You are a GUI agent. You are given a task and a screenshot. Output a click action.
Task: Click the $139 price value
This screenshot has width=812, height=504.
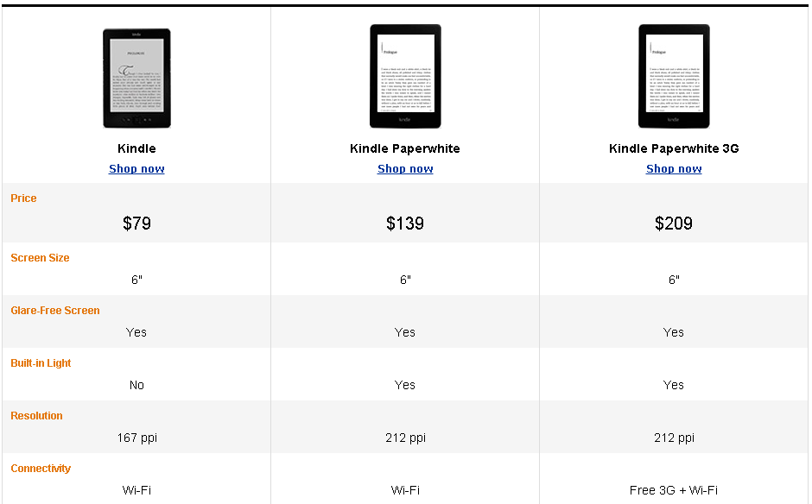pos(405,224)
